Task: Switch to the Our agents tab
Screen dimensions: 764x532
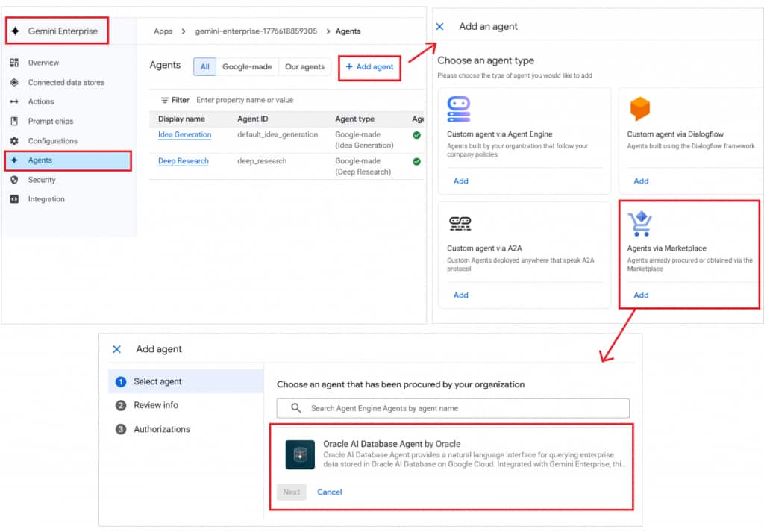Action: (x=304, y=66)
